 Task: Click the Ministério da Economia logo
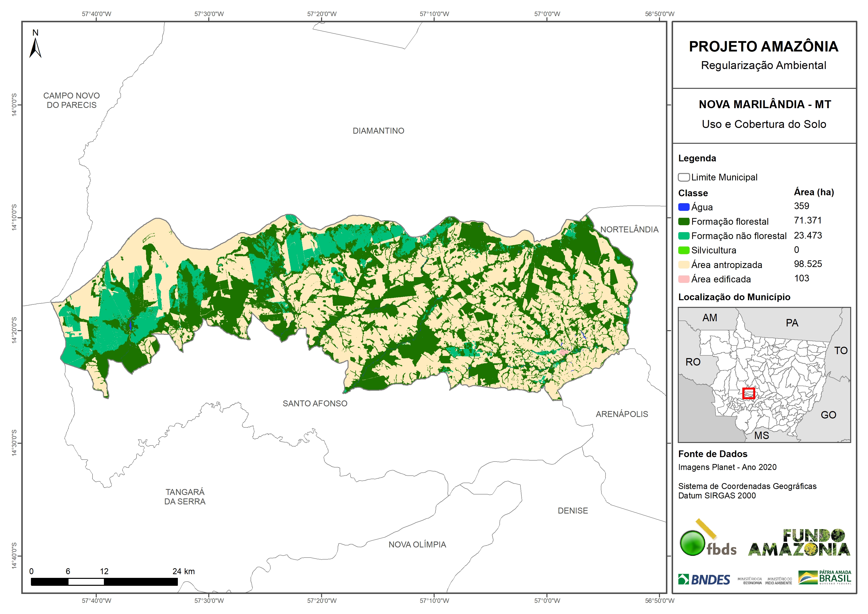click(x=750, y=581)
